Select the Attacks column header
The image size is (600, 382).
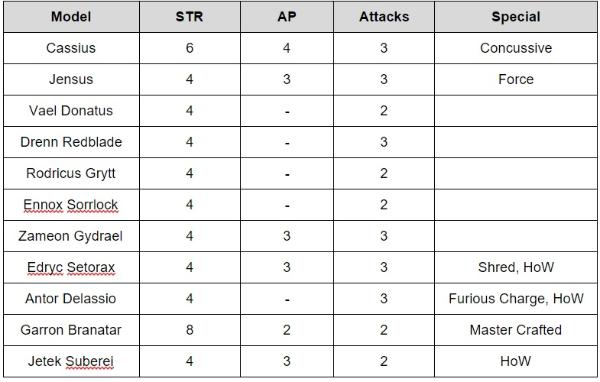(384, 17)
